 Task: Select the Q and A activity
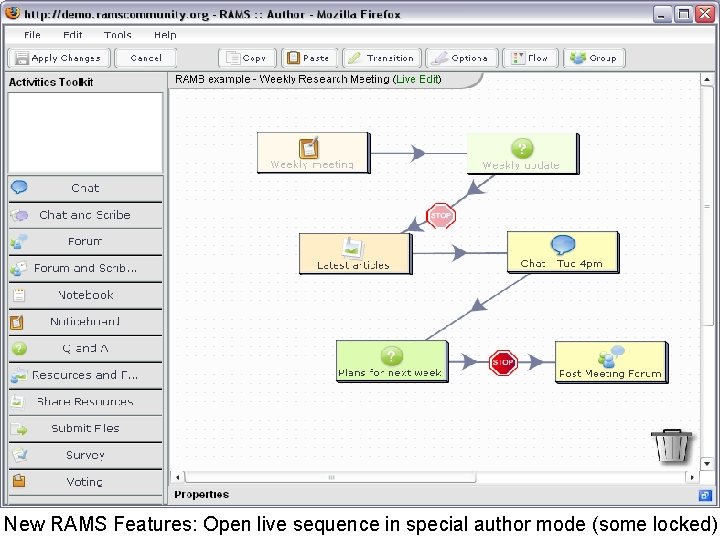85,349
